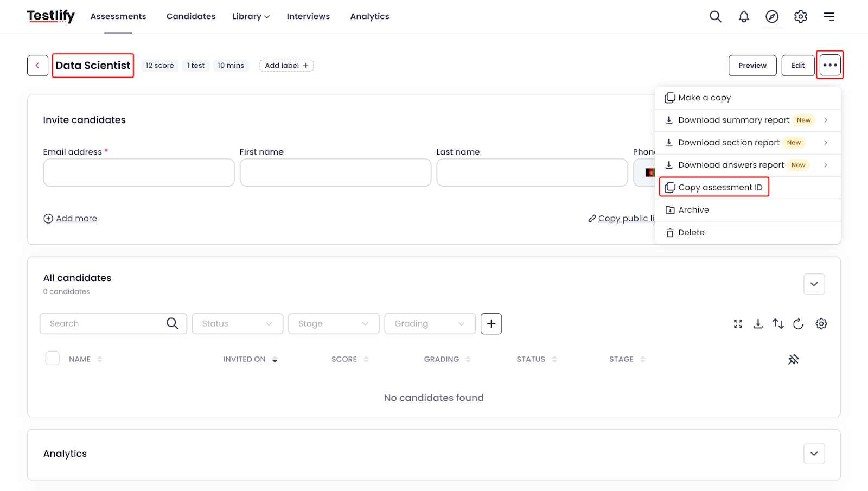Open candidates table settings gear
The height and width of the screenshot is (491, 868).
(821, 324)
